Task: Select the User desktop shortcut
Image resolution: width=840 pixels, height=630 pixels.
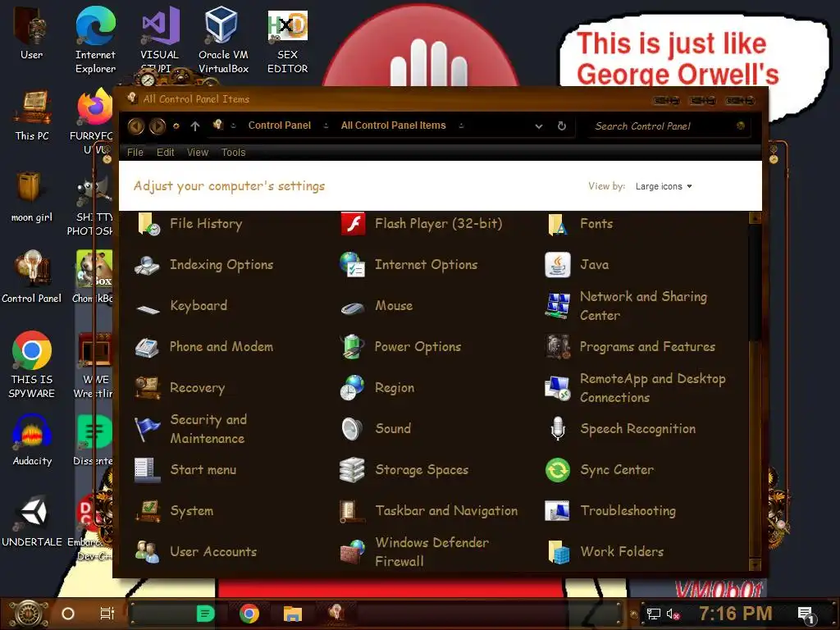Action: 31,33
